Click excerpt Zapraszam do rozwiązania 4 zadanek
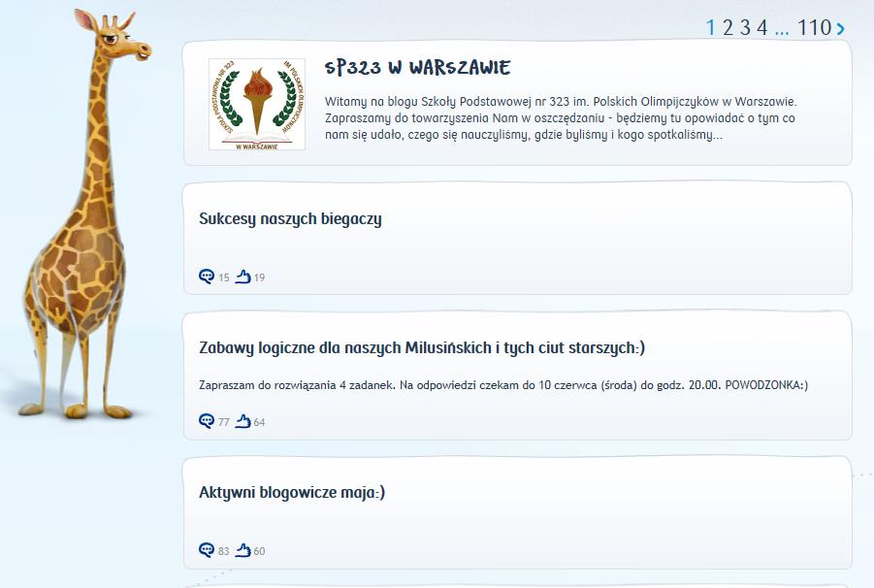Viewport: 874px width, 588px height. [503, 385]
